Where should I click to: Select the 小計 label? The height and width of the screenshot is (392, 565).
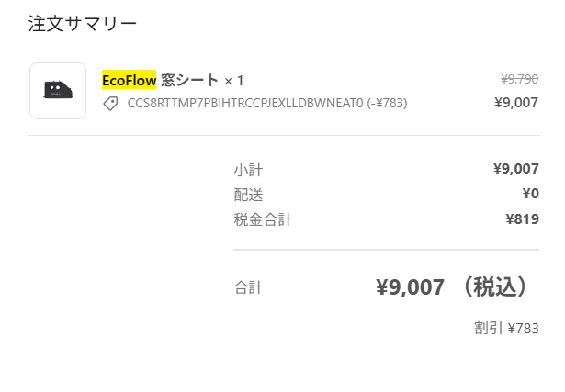point(248,170)
